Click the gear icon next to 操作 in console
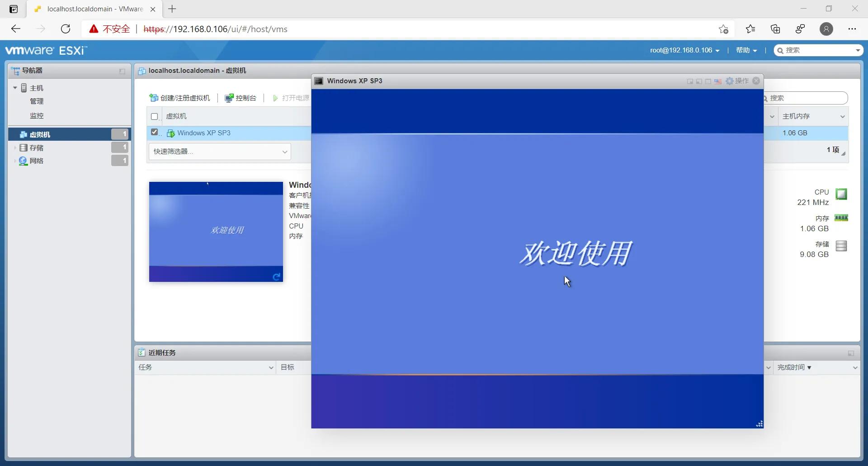 click(730, 81)
